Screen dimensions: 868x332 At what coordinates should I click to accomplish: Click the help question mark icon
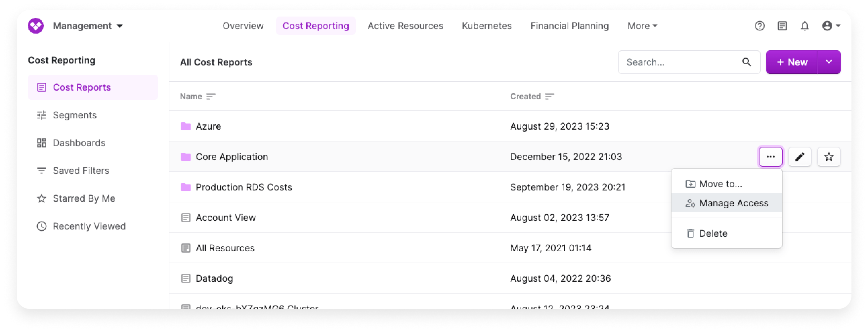[x=759, y=26]
